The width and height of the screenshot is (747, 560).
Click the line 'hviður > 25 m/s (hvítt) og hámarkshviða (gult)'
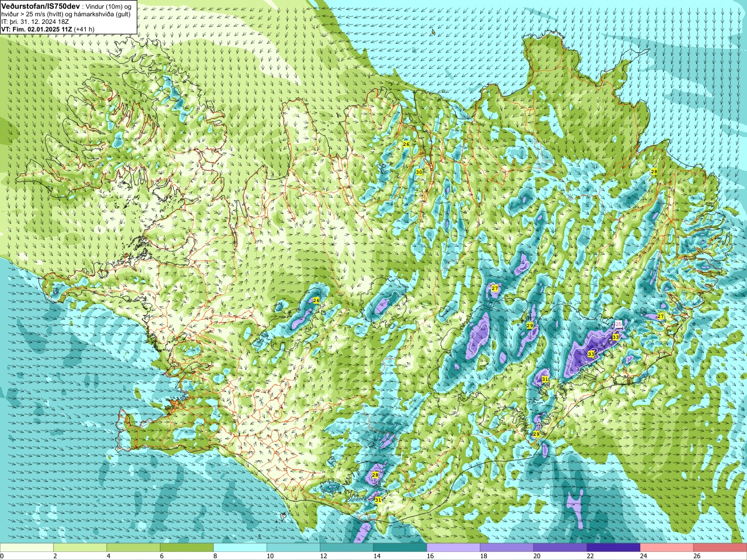[66, 13]
